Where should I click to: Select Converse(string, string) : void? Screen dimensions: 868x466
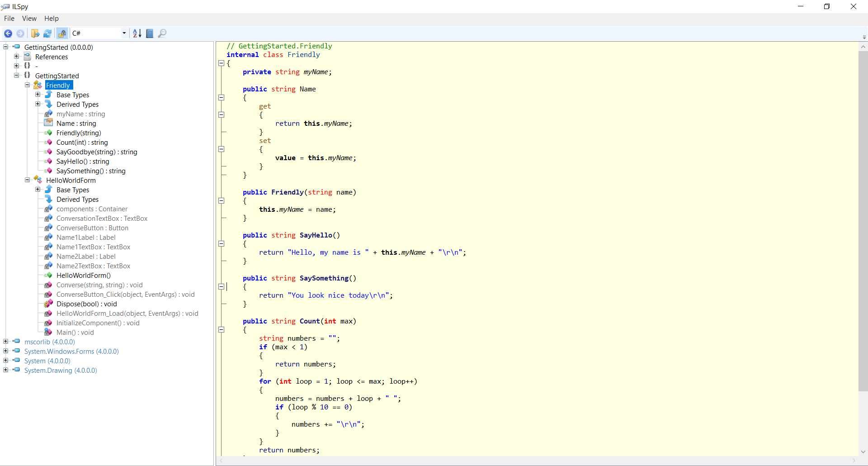(x=99, y=285)
